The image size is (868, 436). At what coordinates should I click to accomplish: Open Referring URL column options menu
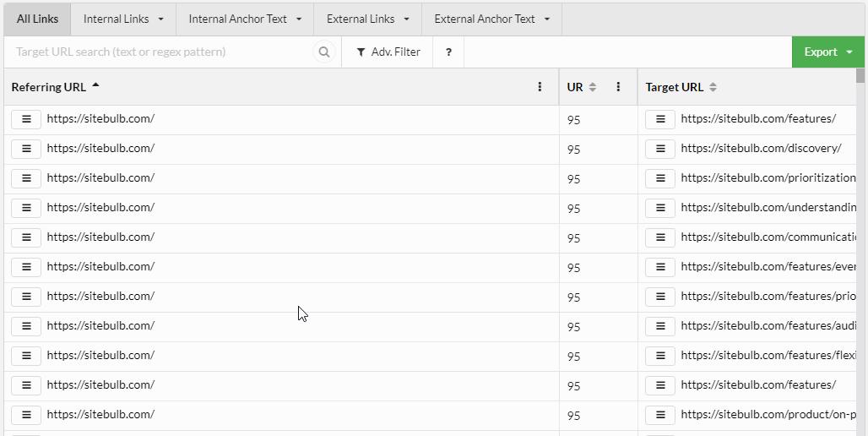(x=540, y=87)
